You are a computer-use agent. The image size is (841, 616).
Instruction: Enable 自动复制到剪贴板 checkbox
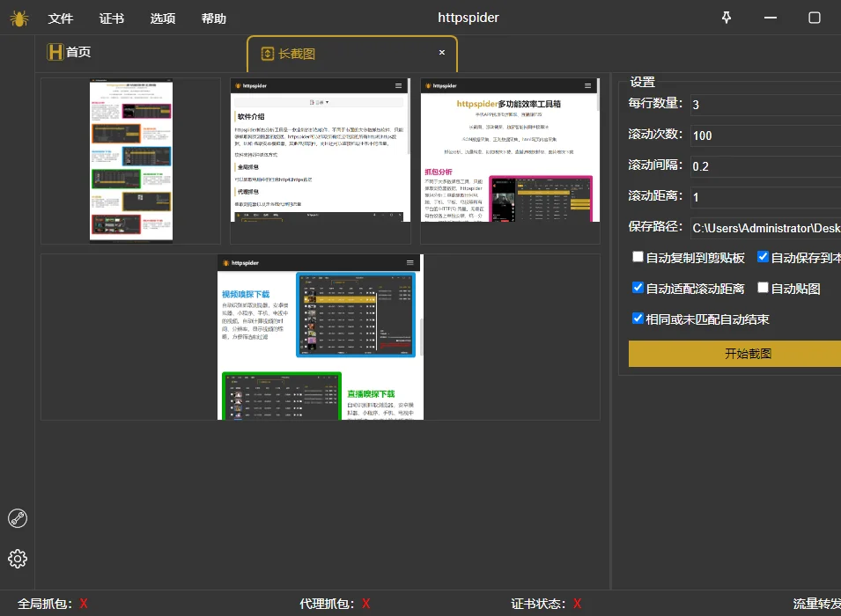pos(638,257)
